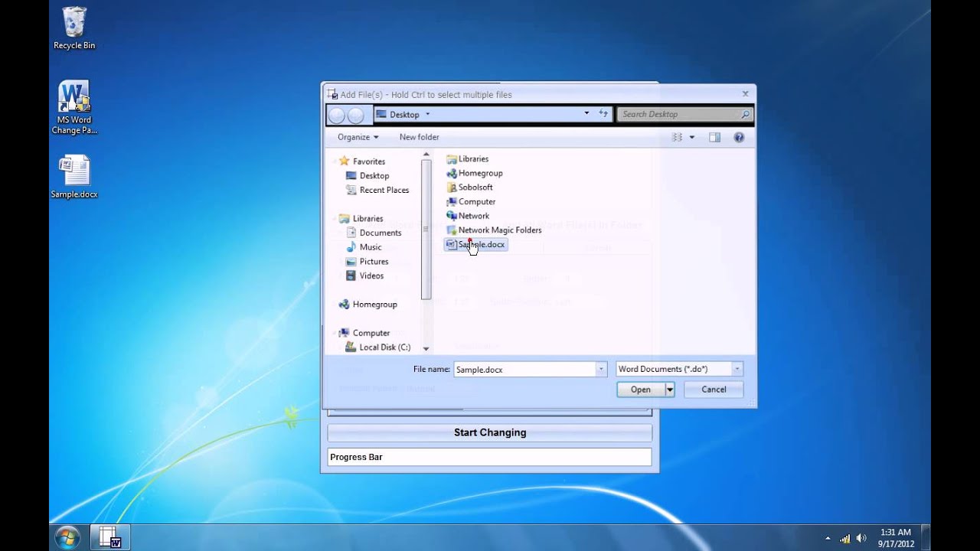Click the Open button
This screenshot has width=980, height=551.
(641, 390)
